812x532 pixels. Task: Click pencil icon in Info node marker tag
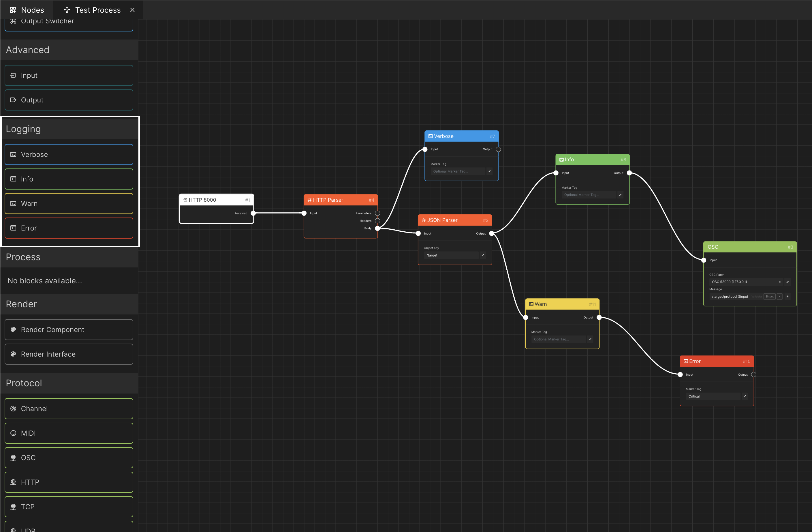pyautogui.click(x=620, y=195)
